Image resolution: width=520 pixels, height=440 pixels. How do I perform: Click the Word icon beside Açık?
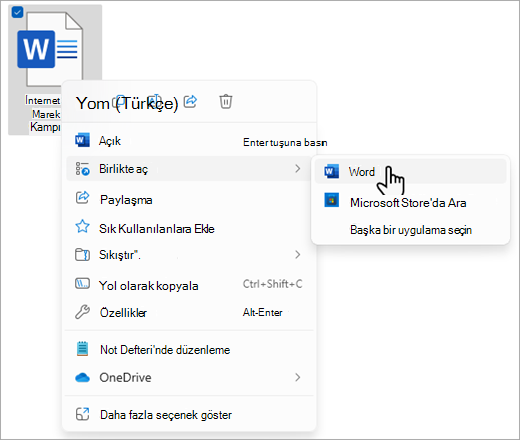[82, 140]
